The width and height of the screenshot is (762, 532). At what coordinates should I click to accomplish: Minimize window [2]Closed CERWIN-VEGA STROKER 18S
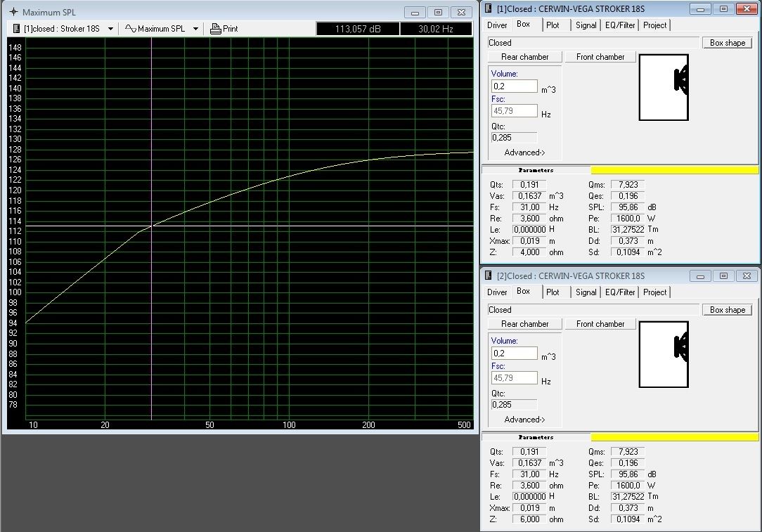tap(700, 276)
